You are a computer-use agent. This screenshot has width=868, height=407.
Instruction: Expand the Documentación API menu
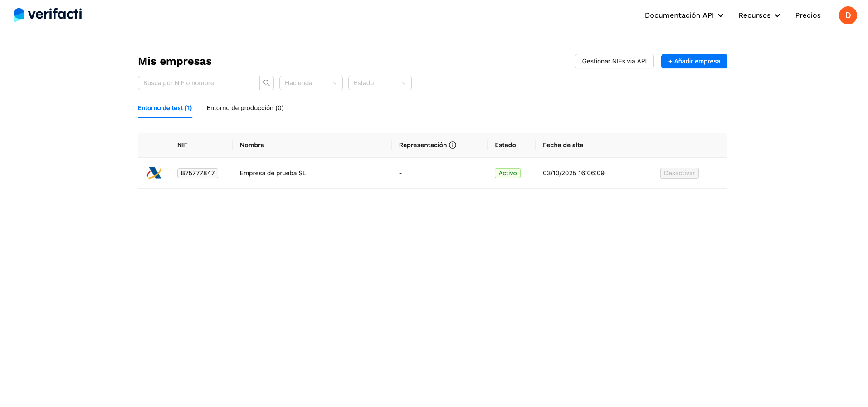(x=679, y=15)
